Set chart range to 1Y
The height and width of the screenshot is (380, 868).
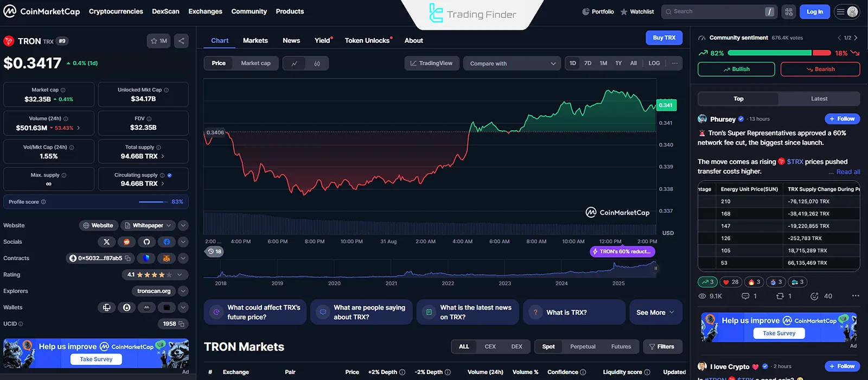click(x=618, y=63)
